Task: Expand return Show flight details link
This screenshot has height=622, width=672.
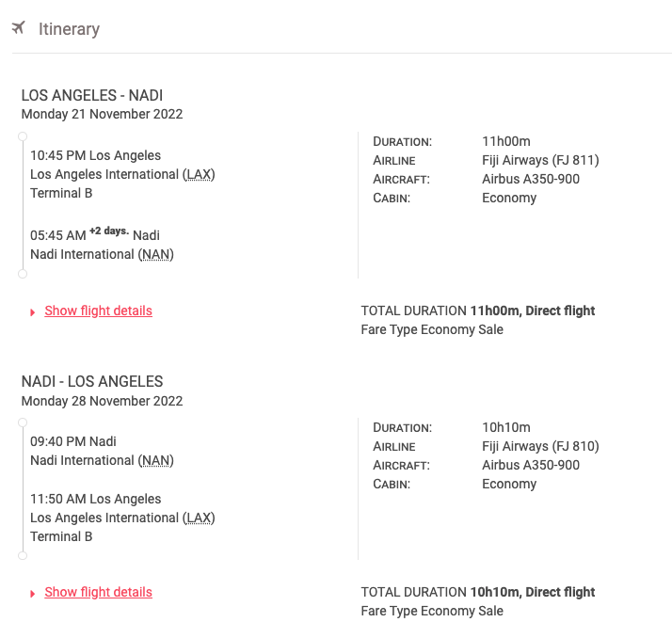Action: point(98,592)
